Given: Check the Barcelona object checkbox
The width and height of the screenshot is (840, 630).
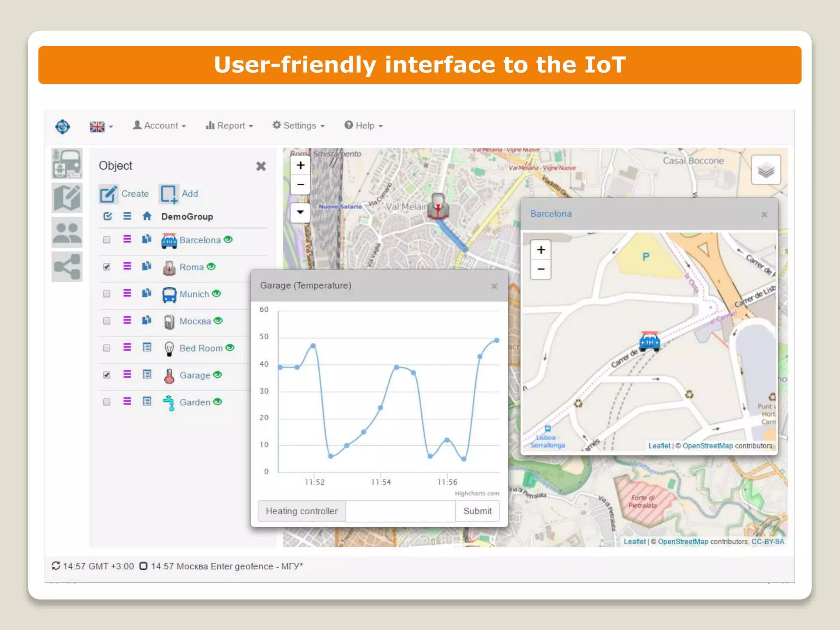Looking at the screenshot, I should coord(107,240).
